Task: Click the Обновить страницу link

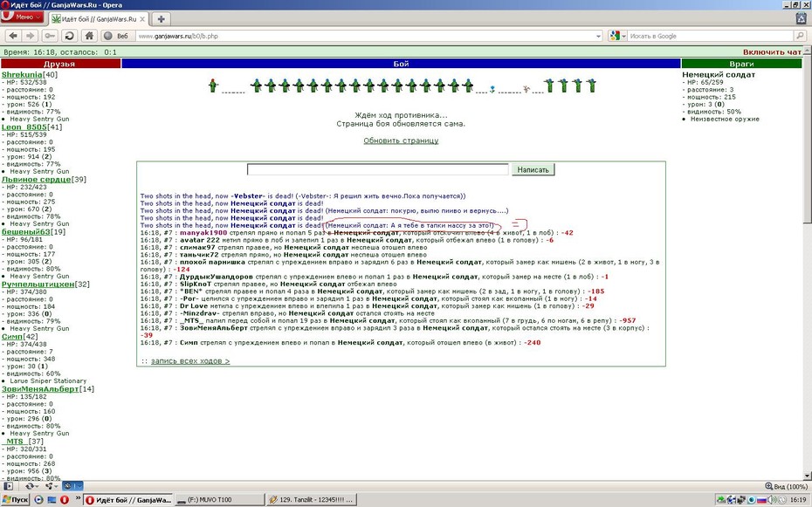Action: 401,140
